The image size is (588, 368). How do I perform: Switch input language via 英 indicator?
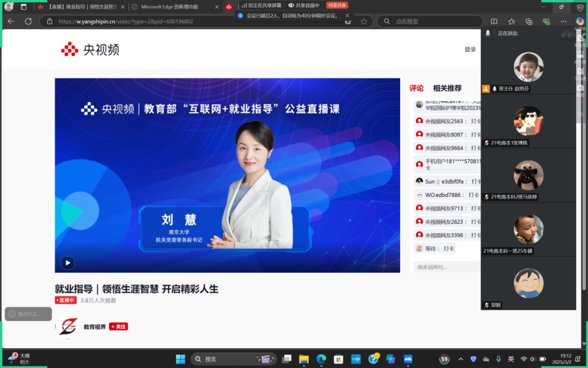click(511, 359)
